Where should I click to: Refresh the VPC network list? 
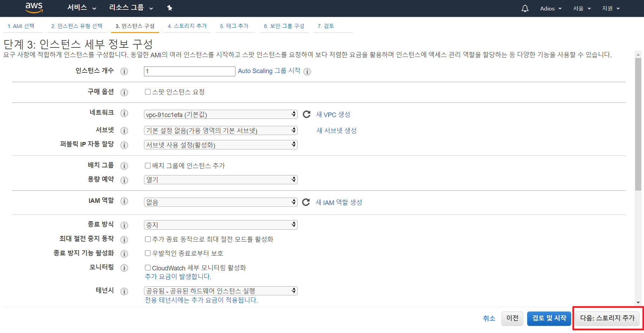307,114
